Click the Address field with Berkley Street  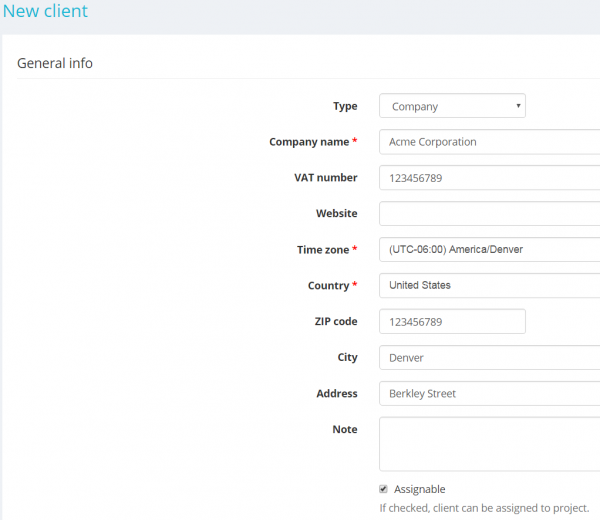pos(488,394)
